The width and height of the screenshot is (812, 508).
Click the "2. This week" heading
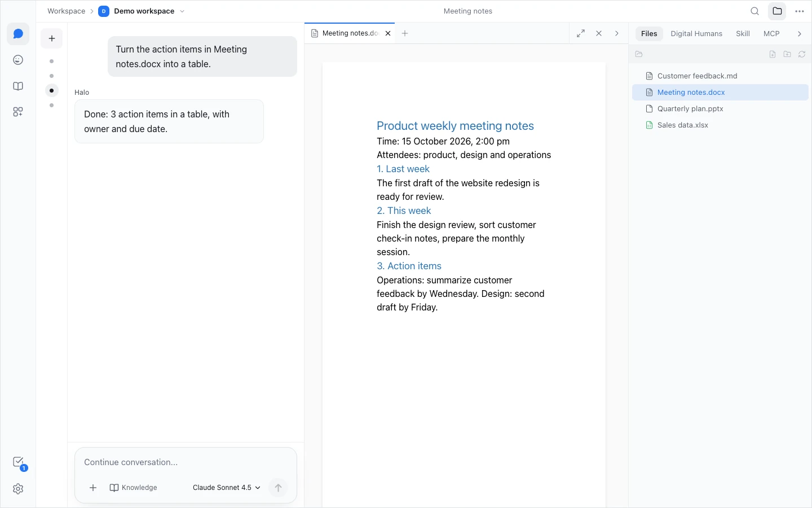404,211
